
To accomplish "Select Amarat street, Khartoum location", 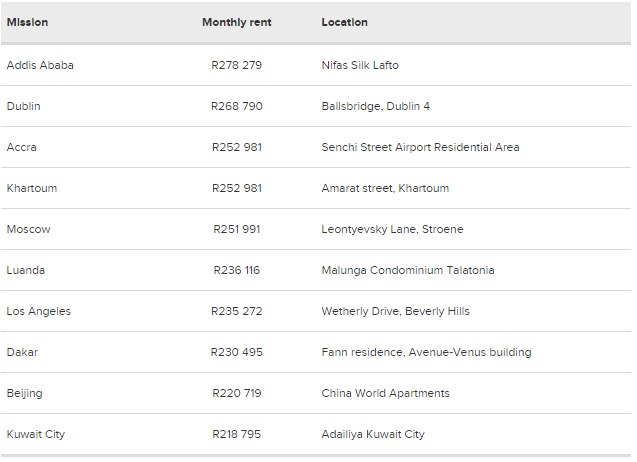I will pos(385,188).
